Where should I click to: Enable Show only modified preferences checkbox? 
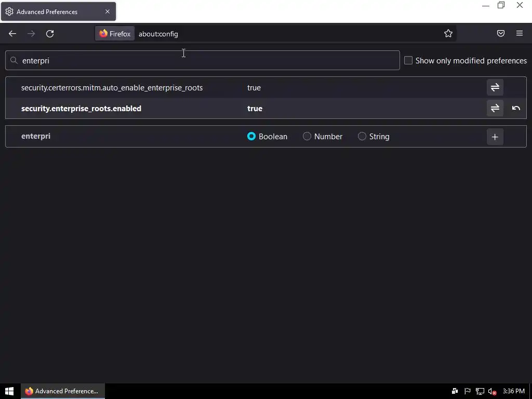click(x=408, y=60)
